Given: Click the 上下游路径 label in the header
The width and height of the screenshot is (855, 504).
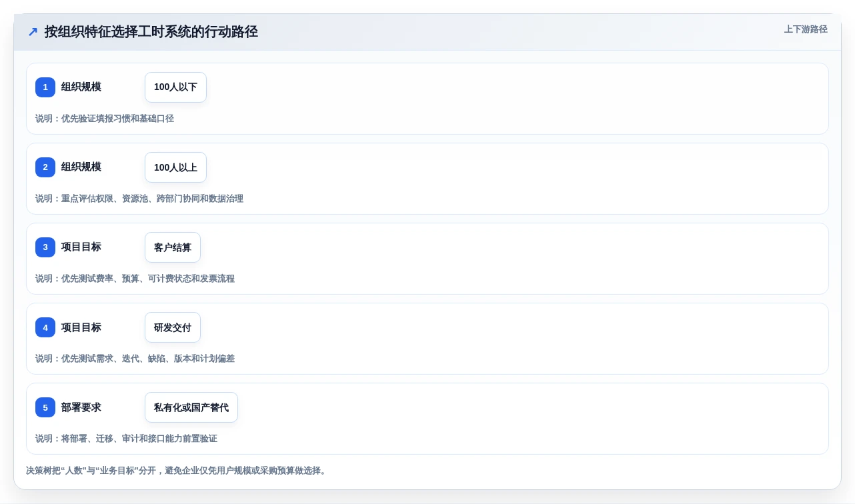Looking at the screenshot, I should [x=806, y=29].
